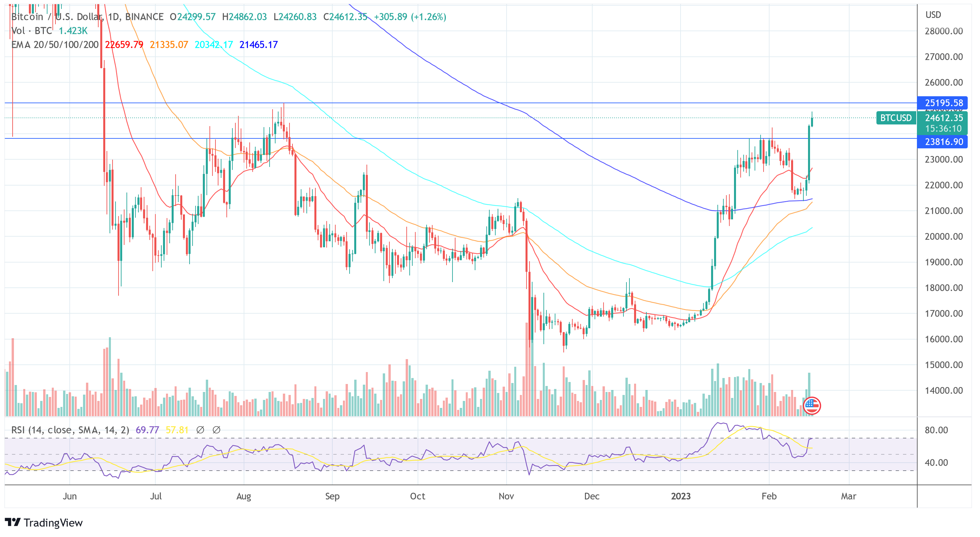The height and width of the screenshot is (537, 980).
Task: Click the Aug label on time axis
Action: coord(243,496)
